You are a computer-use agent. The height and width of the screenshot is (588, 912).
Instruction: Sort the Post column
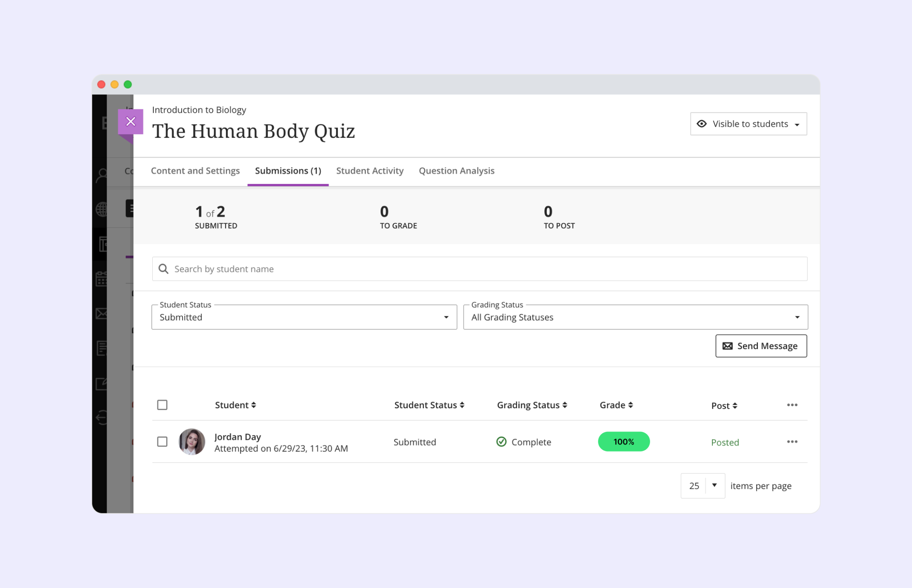tap(735, 406)
